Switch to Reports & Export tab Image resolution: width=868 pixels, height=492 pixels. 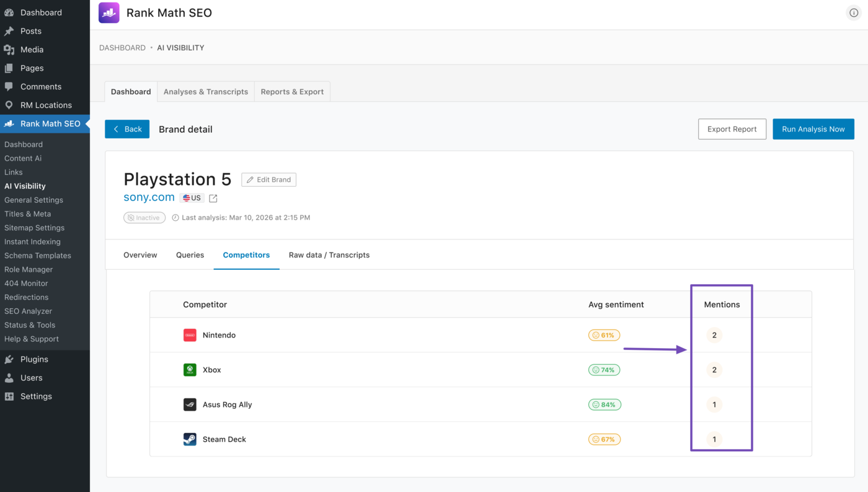pyautogui.click(x=292, y=92)
